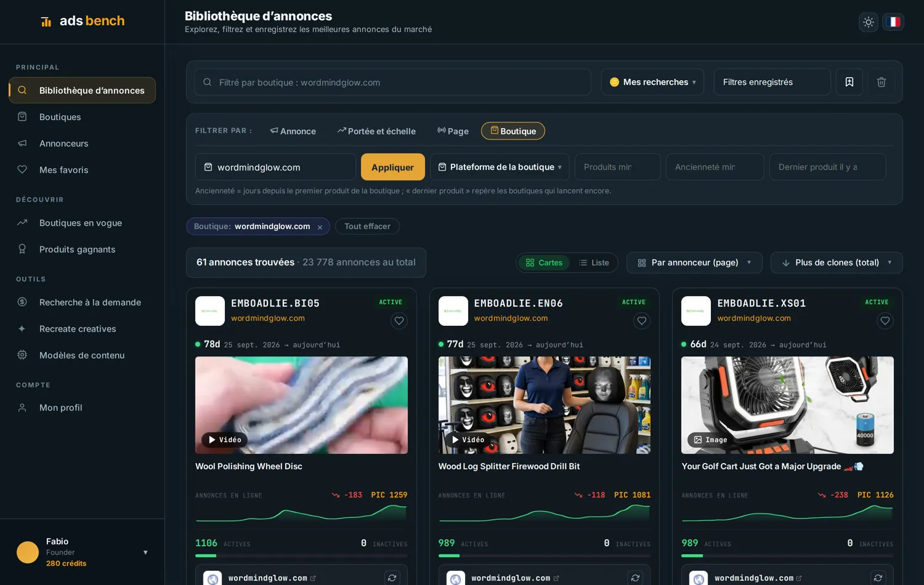Select the Boutique filter pill
This screenshot has width=924, height=585.
pos(513,131)
